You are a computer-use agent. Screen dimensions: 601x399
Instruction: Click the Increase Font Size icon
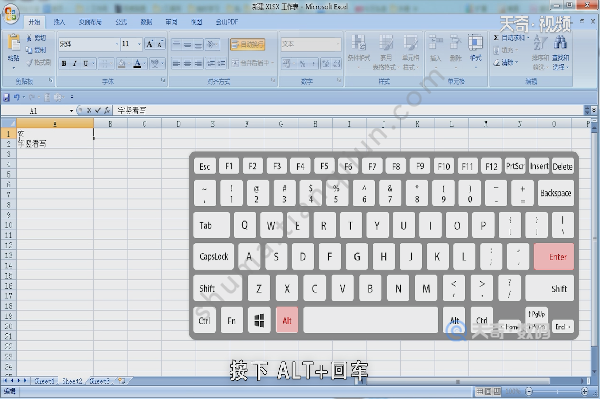click(150, 44)
